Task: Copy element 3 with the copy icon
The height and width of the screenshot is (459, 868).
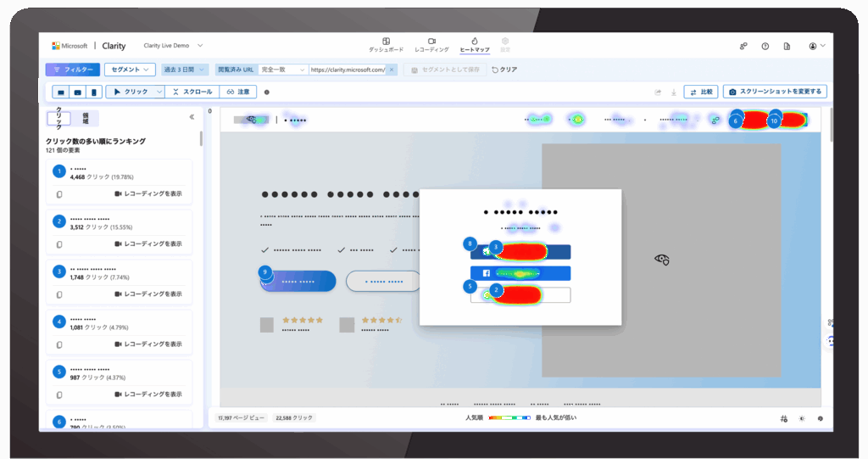Action: click(59, 294)
